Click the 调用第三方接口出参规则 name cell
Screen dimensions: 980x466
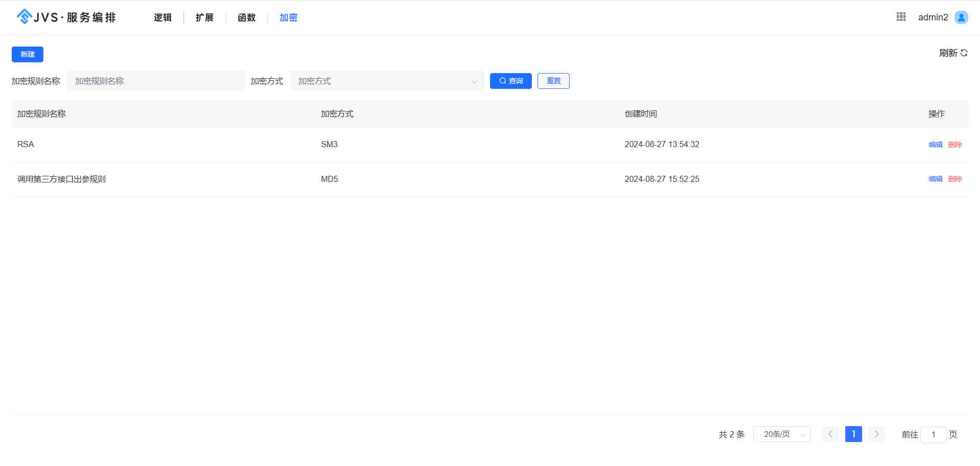pos(61,179)
